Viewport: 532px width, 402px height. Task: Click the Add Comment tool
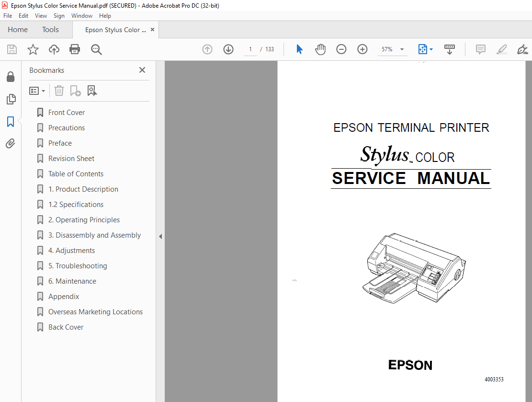[480, 49]
